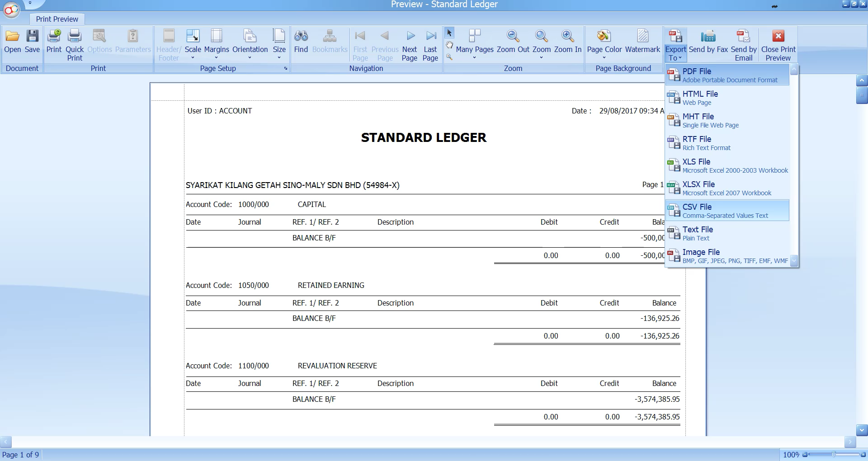The image size is (868, 461).
Task: Select PDF File from export menu
Action: pos(727,75)
